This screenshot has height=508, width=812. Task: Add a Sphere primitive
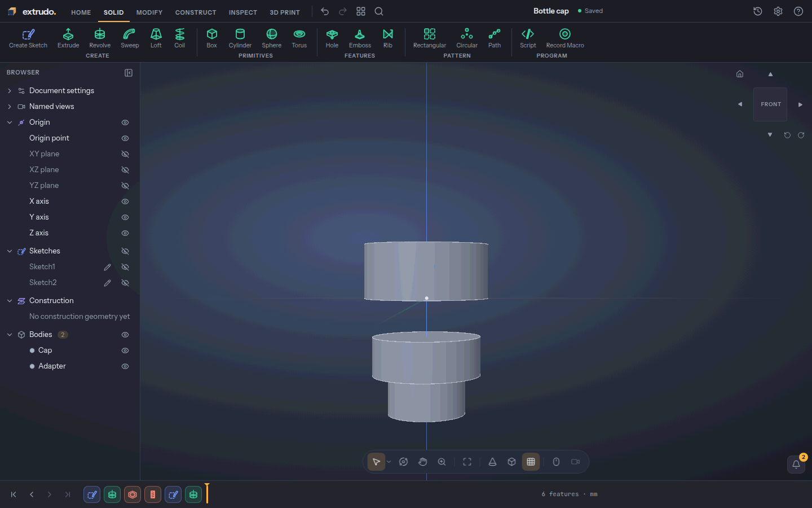coord(272,38)
